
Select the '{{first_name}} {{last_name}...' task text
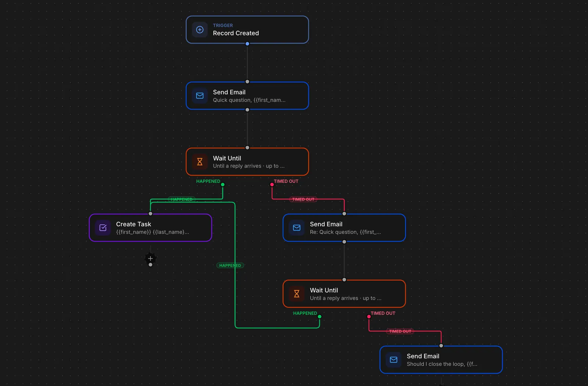(153, 232)
